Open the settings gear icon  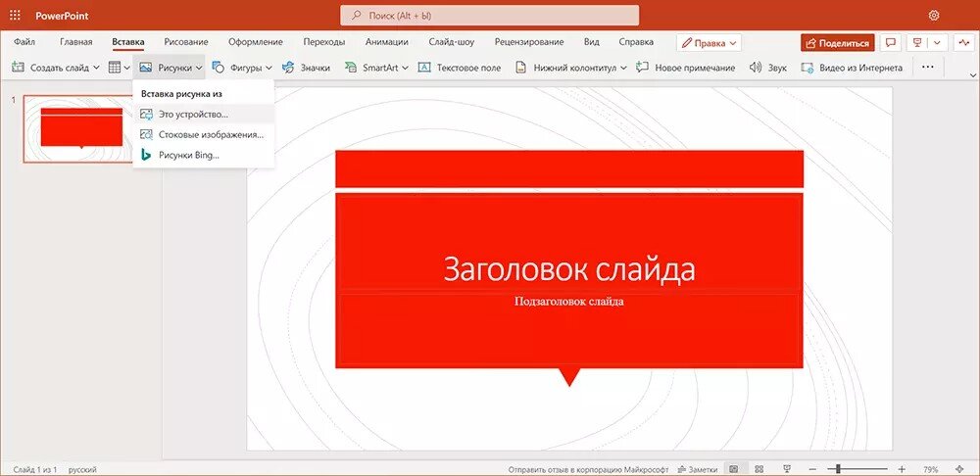(x=934, y=15)
